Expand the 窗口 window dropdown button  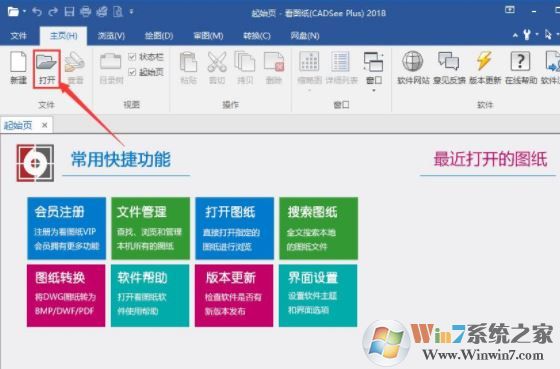(374, 71)
